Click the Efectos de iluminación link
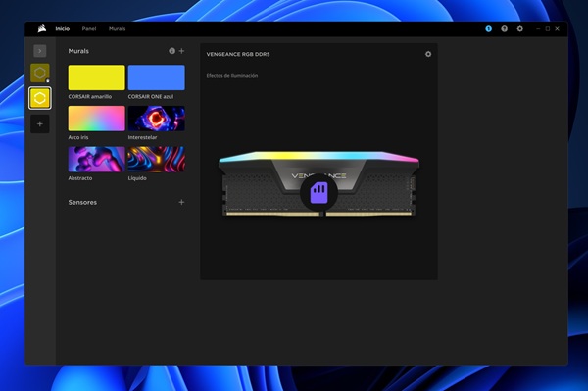 point(231,76)
